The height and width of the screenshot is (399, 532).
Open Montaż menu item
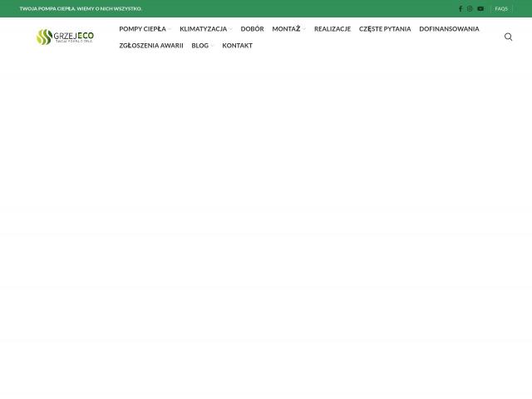(x=286, y=29)
